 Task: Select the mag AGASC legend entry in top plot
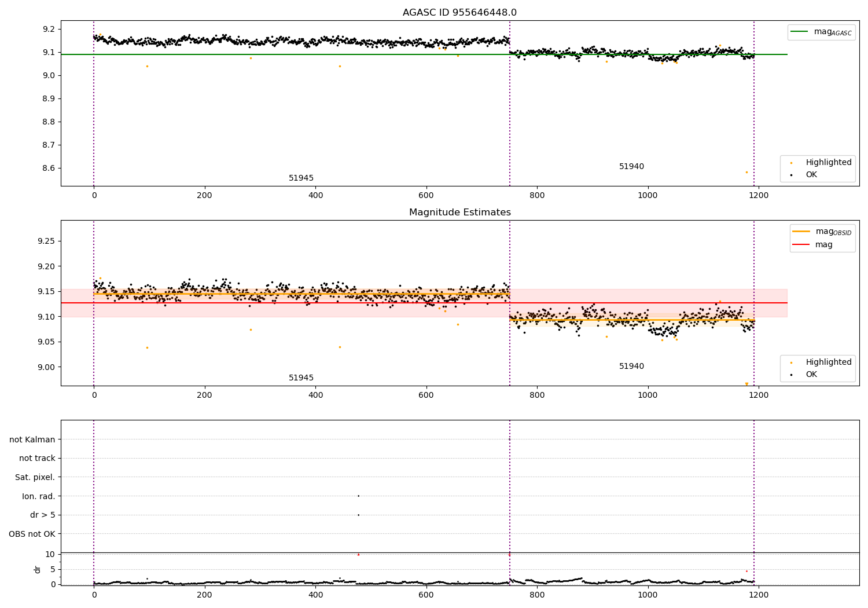tap(821, 32)
